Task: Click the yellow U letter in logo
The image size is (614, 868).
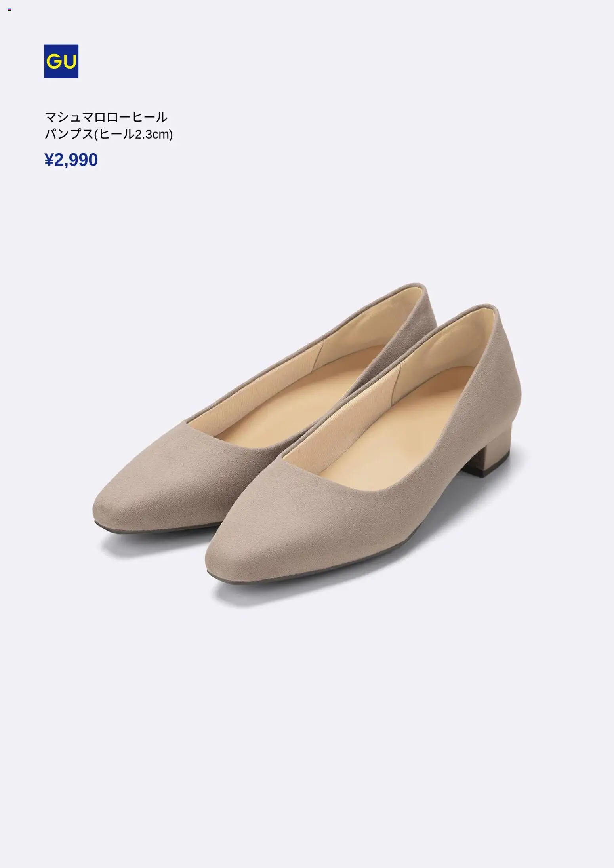Action: 69,61
